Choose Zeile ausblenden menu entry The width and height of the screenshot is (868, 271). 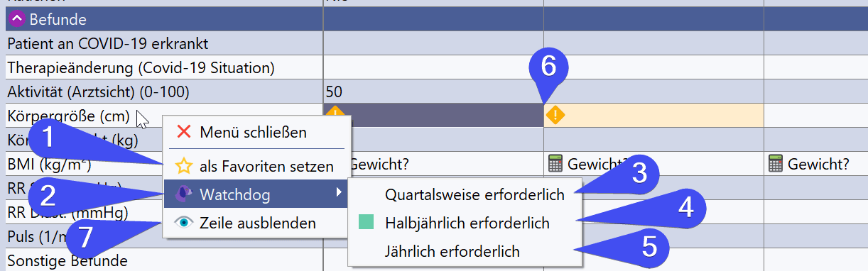(258, 223)
